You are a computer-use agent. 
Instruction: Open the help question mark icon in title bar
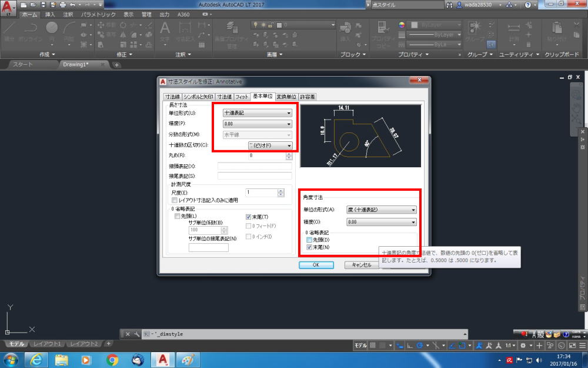click(x=528, y=5)
